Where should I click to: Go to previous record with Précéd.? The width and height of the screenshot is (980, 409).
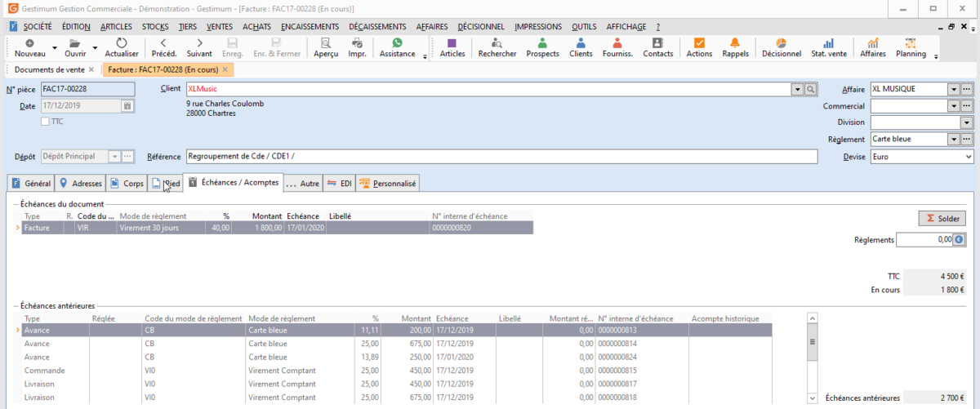coord(164,42)
